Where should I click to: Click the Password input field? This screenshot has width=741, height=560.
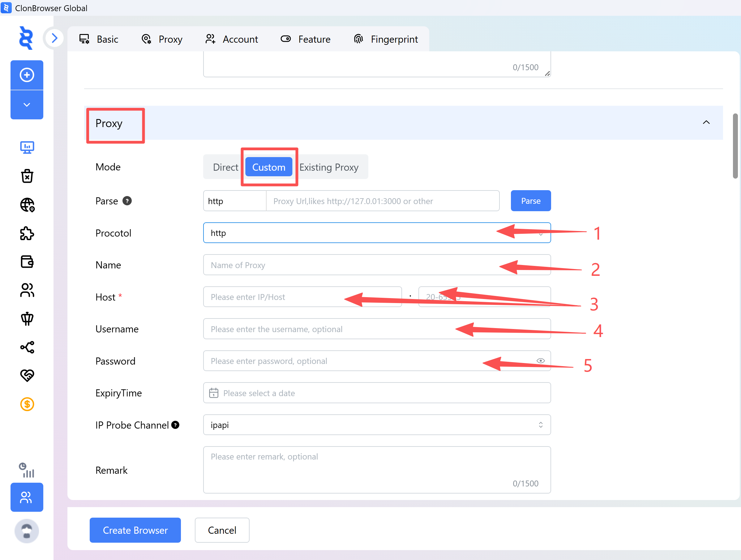click(x=377, y=361)
